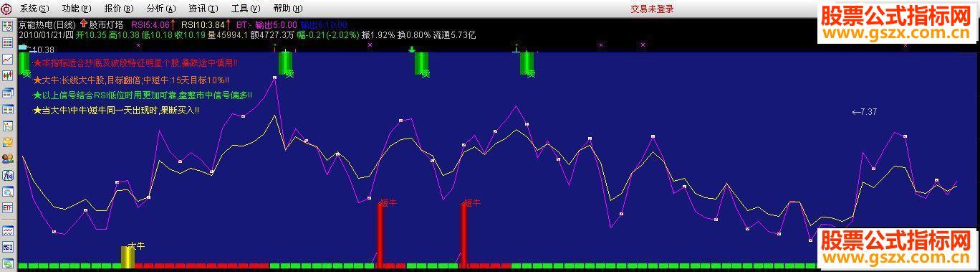Click the green note starting ★以上信号结合RSI
Screen dimensions: 980x272
point(143,95)
